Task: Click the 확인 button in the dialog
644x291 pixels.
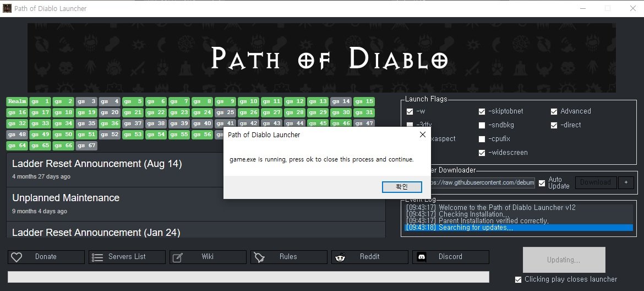Action: 402,187
